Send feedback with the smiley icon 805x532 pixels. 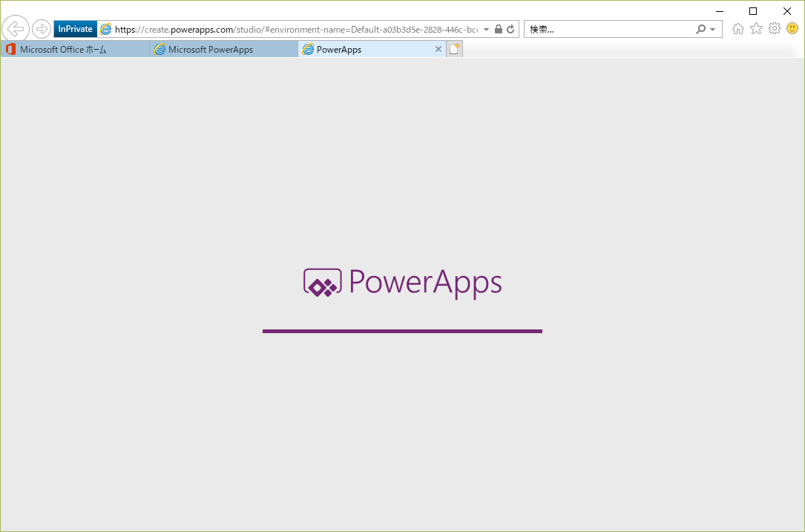(x=792, y=29)
